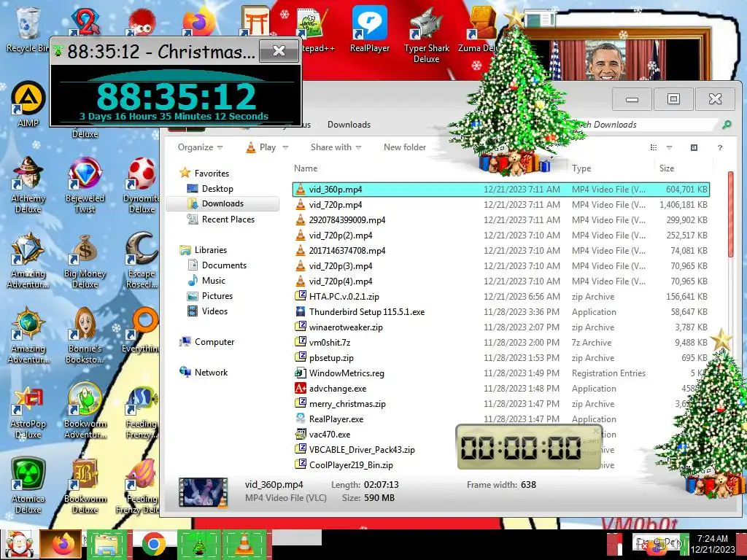Open Atomica Deluxe desktop shortcut
This screenshot has height=560, width=747.
(x=28, y=486)
